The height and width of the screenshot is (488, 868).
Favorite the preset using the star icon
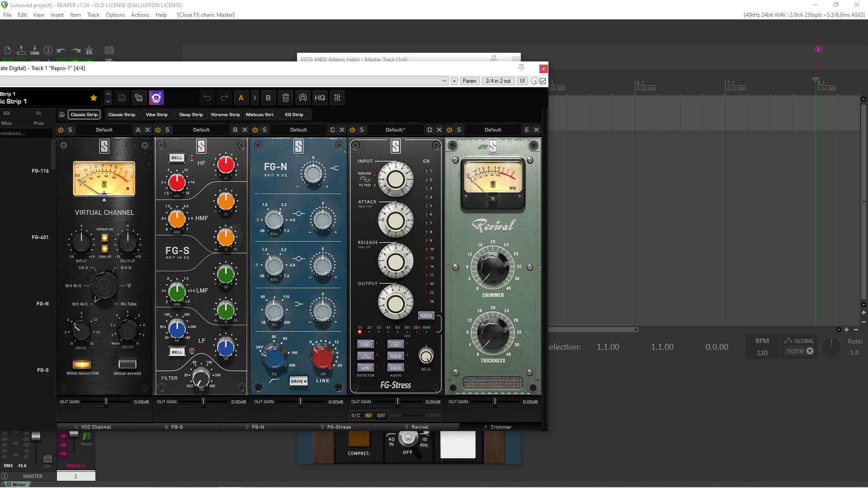(94, 98)
